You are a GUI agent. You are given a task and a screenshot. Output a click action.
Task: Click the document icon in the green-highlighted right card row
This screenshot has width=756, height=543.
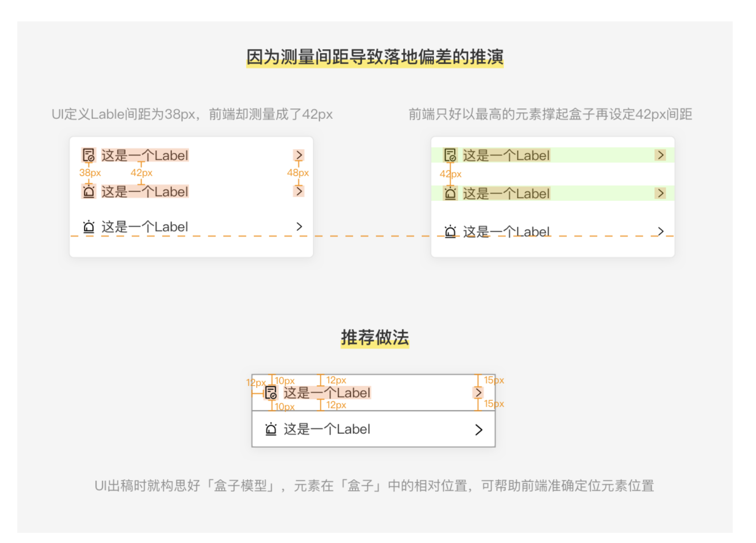450,155
